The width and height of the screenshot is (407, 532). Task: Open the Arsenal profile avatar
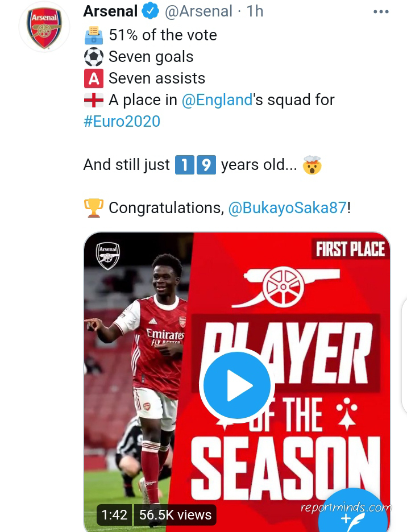tap(44, 27)
